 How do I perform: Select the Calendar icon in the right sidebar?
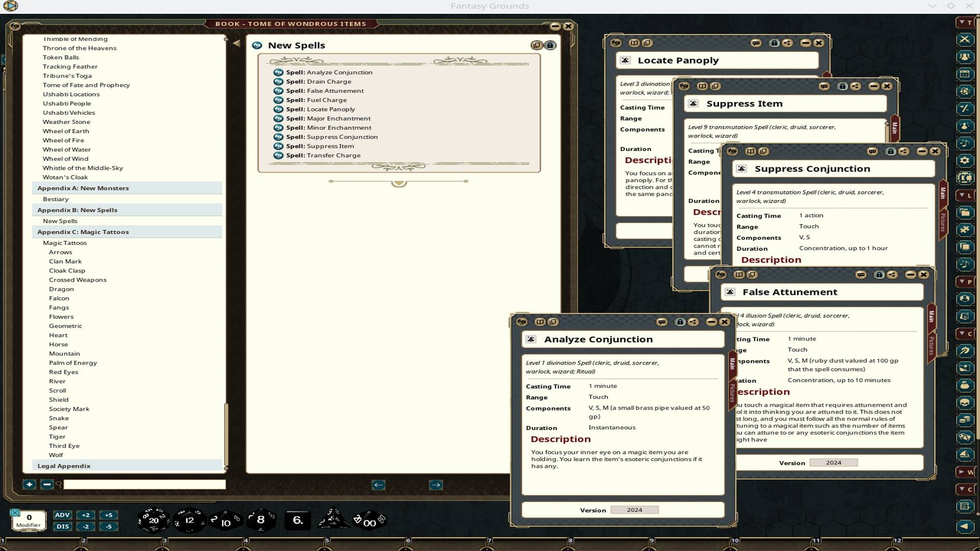click(x=965, y=73)
